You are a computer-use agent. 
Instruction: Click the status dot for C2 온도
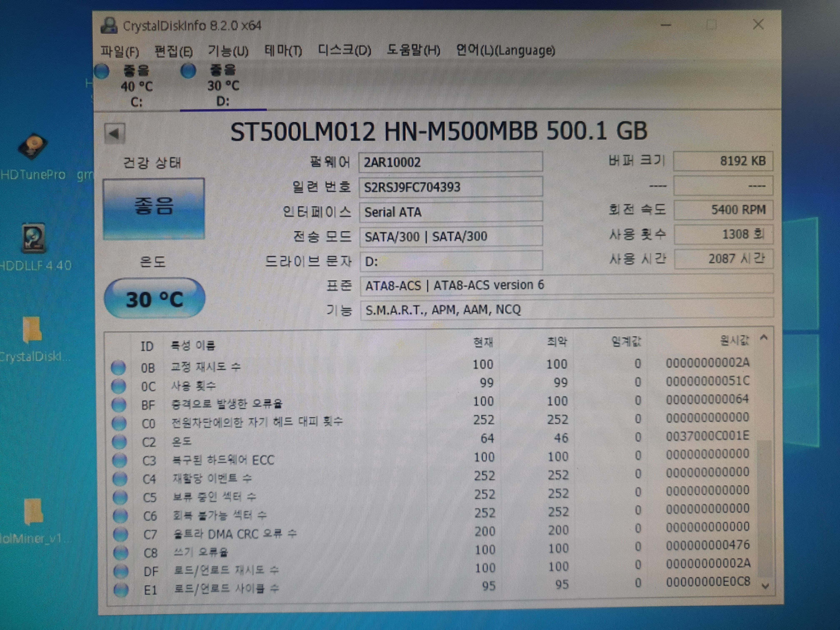tap(120, 442)
